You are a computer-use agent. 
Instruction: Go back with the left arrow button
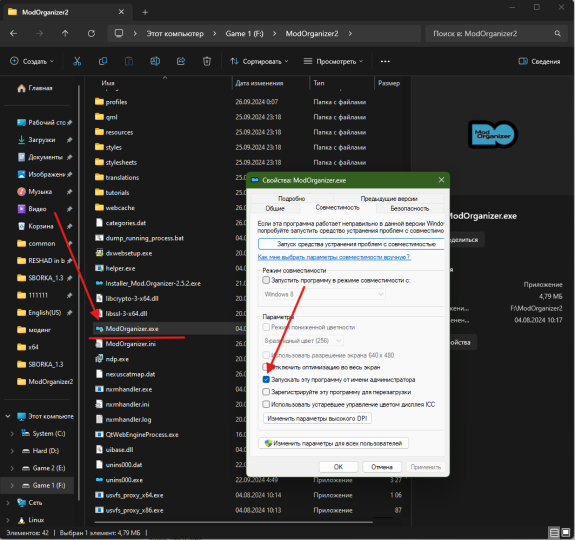click(14, 34)
